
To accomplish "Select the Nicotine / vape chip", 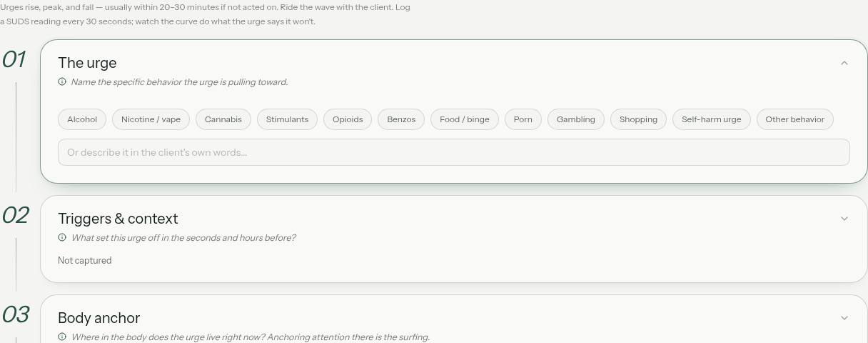I will pos(151,119).
